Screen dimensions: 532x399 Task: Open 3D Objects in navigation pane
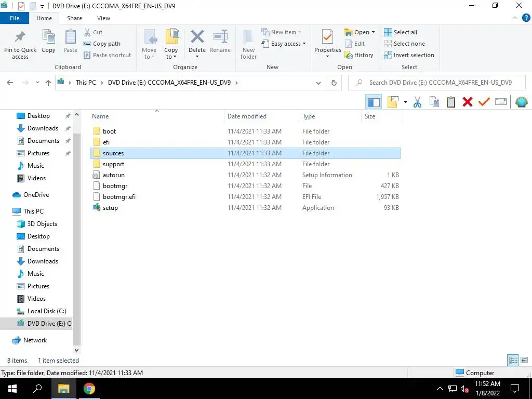click(x=42, y=224)
